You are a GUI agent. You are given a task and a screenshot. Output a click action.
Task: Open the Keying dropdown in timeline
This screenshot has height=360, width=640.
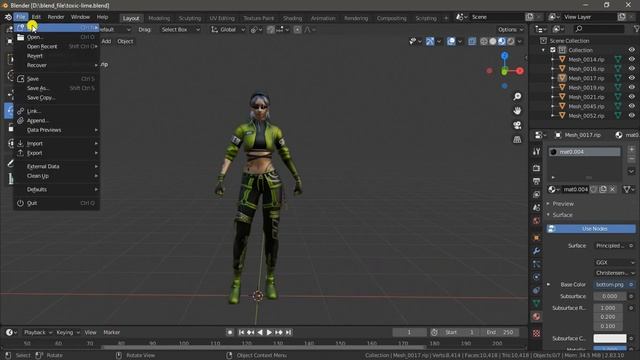pyautogui.click(x=68, y=332)
